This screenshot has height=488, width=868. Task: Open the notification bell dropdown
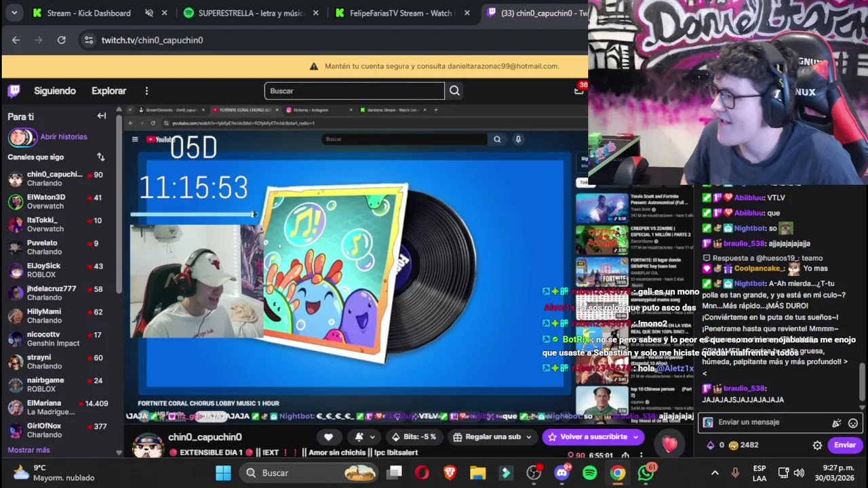(364, 437)
